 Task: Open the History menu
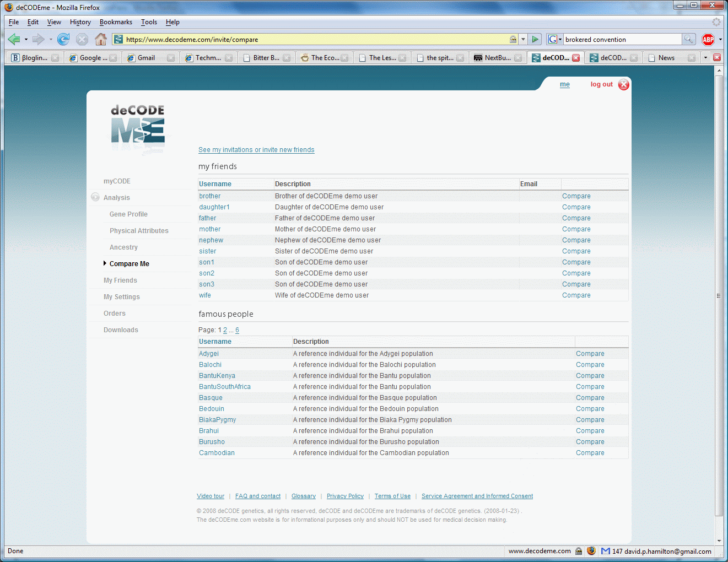tap(80, 22)
